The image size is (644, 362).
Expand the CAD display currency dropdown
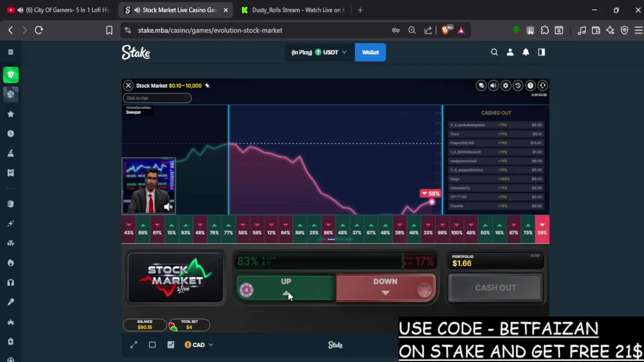pos(199,345)
